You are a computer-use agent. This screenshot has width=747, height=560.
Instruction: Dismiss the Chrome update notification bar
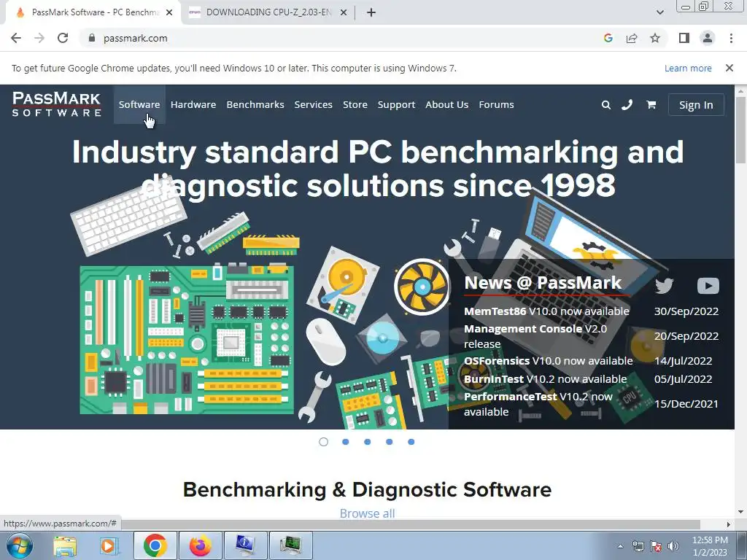pyautogui.click(x=729, y=68)
